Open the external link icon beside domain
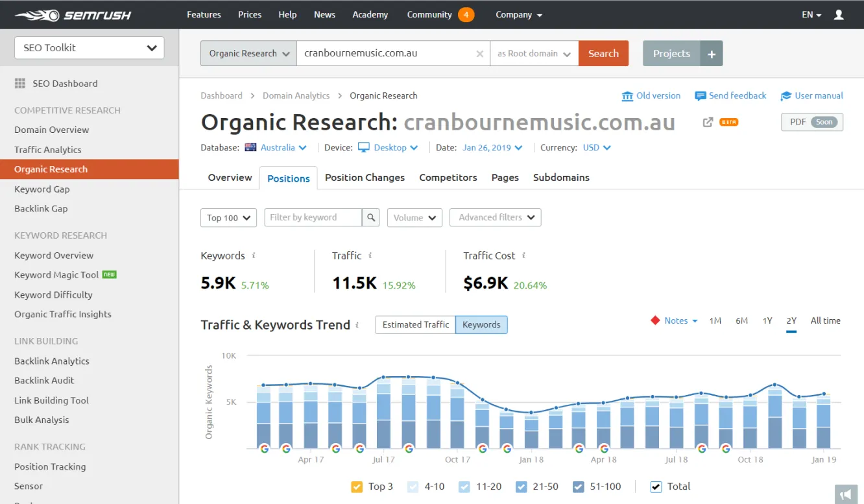Screen dimensions: 864x504 click(x=708, y=122)
